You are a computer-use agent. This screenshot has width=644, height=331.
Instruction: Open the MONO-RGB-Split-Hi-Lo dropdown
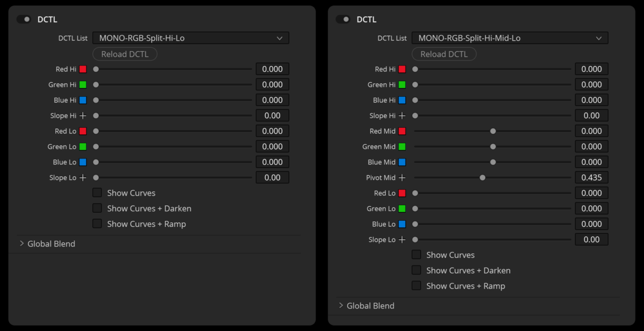tap(191, 38)
